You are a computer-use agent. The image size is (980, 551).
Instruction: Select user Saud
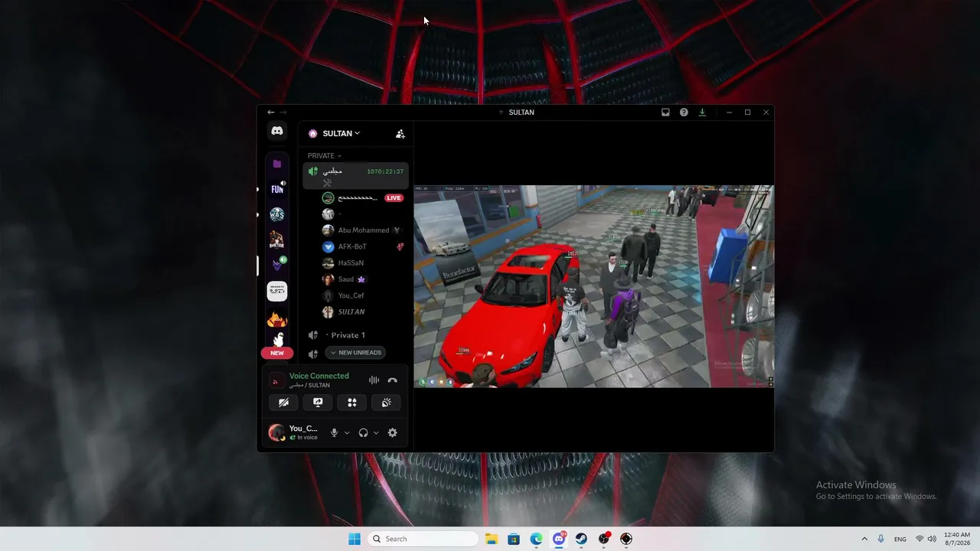pyautogui.click(x=363, y=279)
